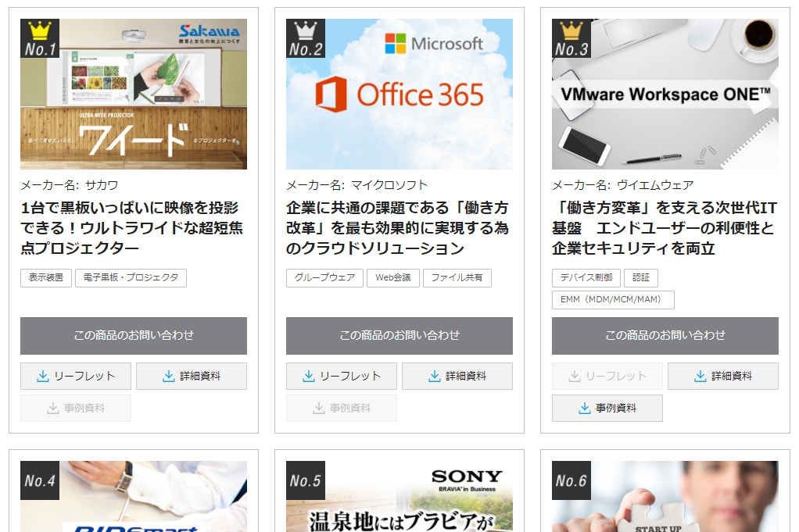Click the No.4 ranking badge

(x=40, y=480)
